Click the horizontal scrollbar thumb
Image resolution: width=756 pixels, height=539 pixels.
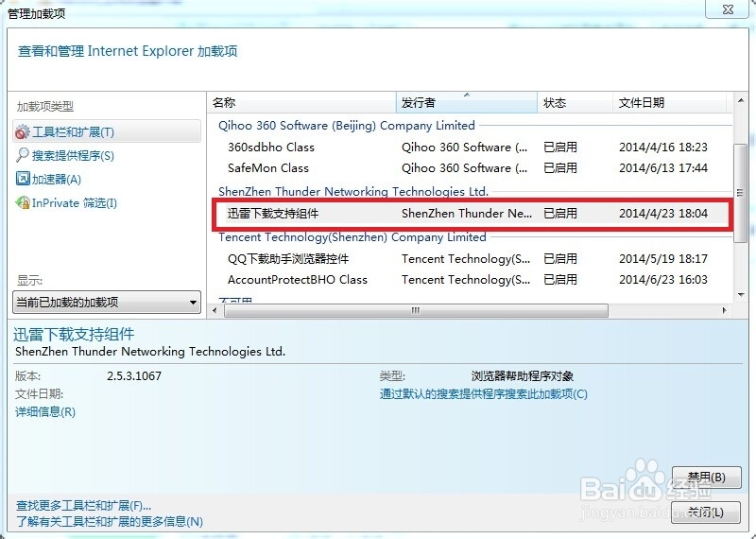416,310
